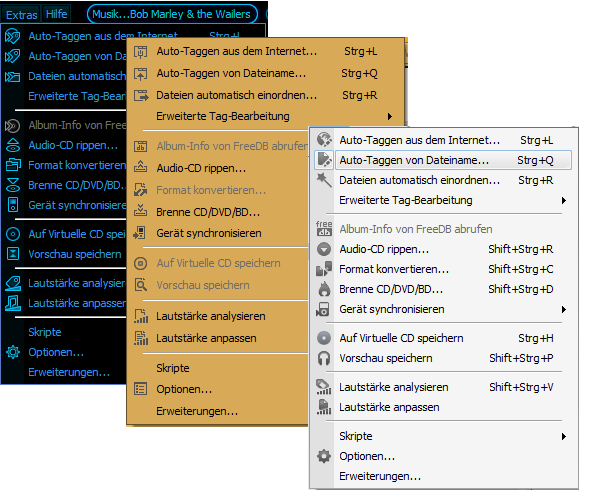Choose Erweiterungen... in the gray menu
The width and height of the screenshot is (600, 500).
(379, 476)
